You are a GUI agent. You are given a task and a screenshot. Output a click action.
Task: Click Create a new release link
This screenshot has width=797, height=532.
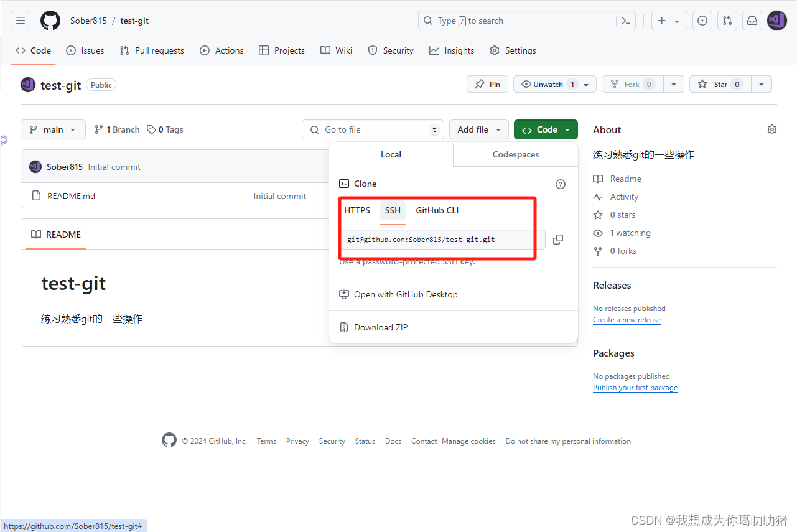click(627, 320)
